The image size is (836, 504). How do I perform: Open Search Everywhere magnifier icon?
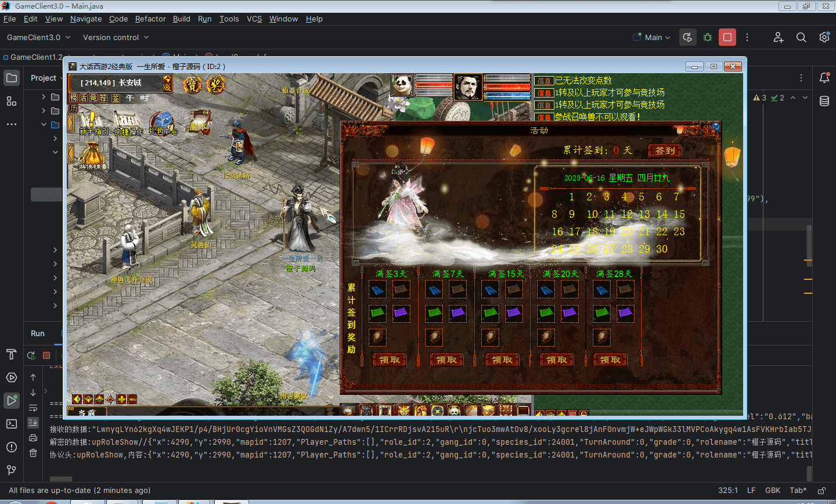pyautogui.click(x=801, y=37)
